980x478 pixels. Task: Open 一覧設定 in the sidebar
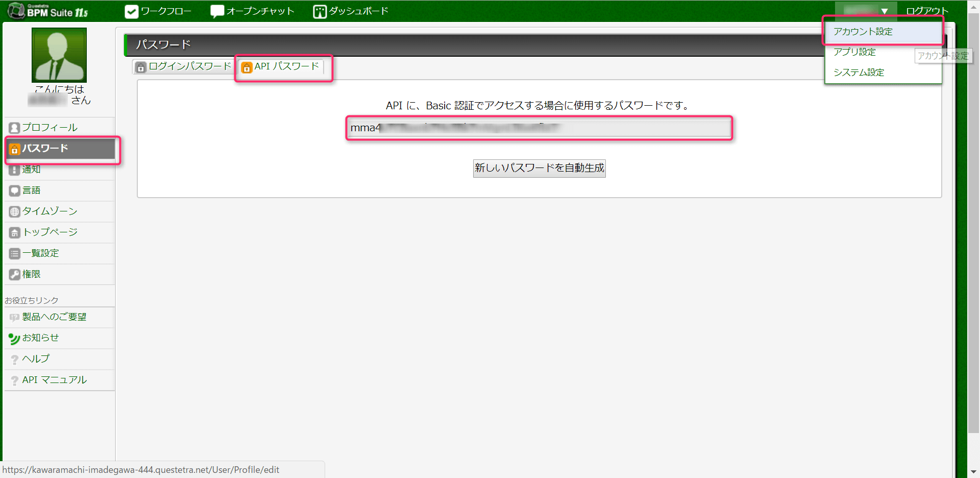click(60, 253)
